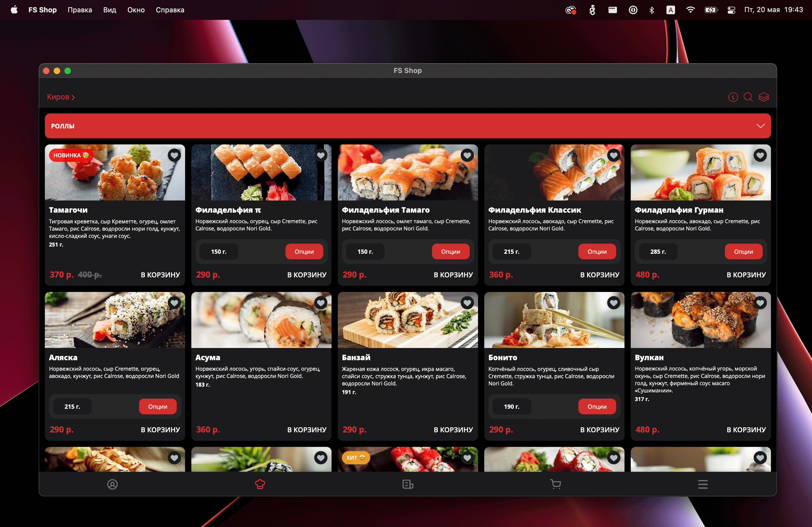Click the hamburger icon in bottom right corner
This screenshot has width=812, height=527.
click(703, 484)
